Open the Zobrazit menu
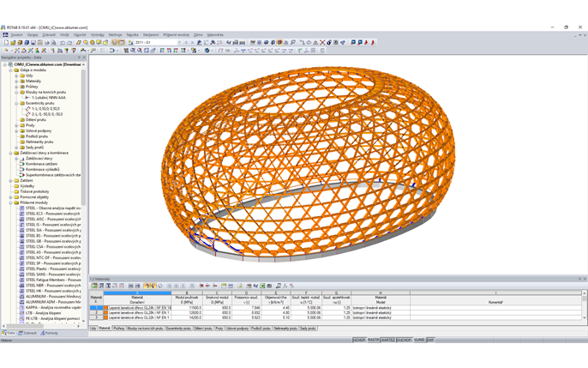This screenshot has width=588, height=368. [49, 35]
